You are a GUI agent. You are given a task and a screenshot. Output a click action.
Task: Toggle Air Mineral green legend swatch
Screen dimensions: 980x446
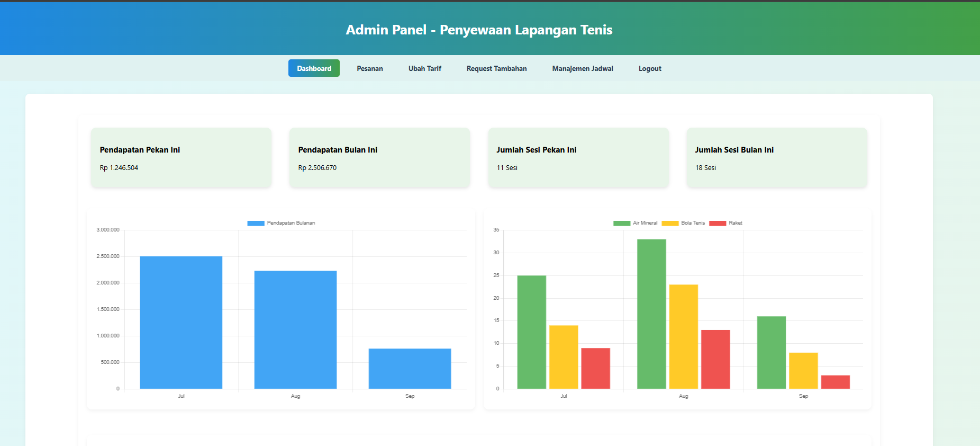tap(622, 223)
